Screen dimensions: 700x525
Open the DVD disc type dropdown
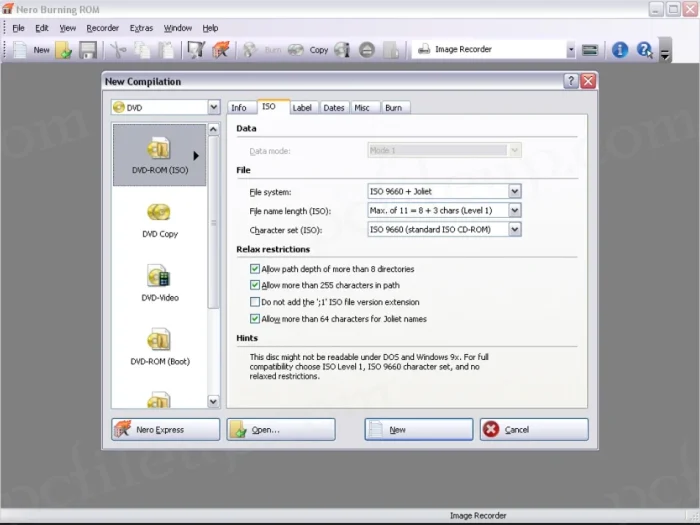click(x=213, y=107)
